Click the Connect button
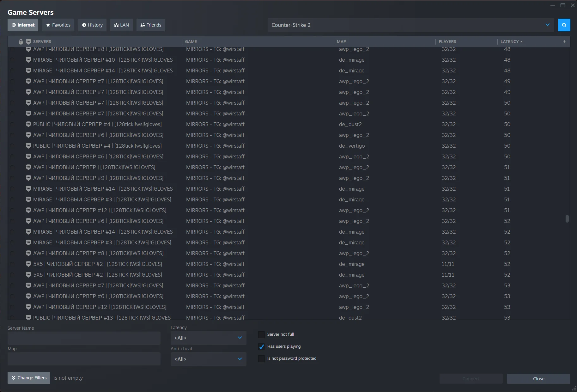The image size is (577, 392). [471, 379]
